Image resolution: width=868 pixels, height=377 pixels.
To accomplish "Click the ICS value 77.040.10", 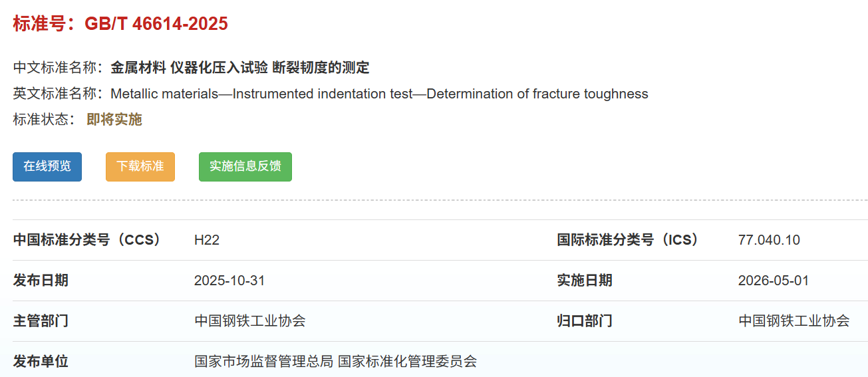I will pos(769,240).
